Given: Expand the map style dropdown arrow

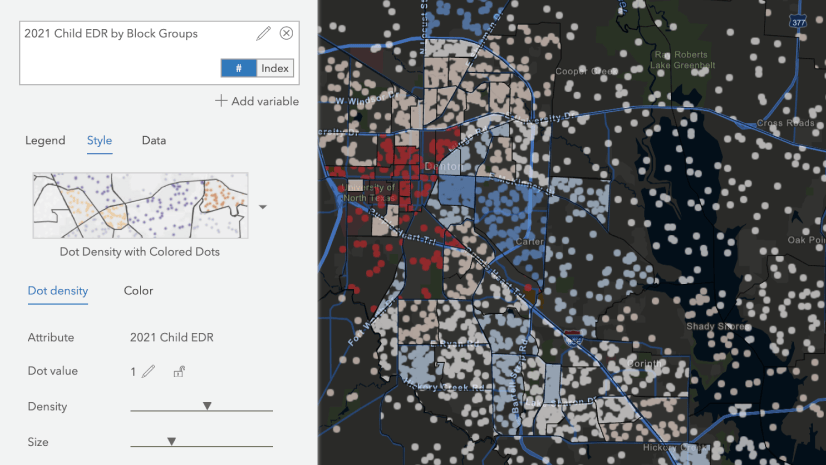Looking at the screenshot, I should click(262, 207).
